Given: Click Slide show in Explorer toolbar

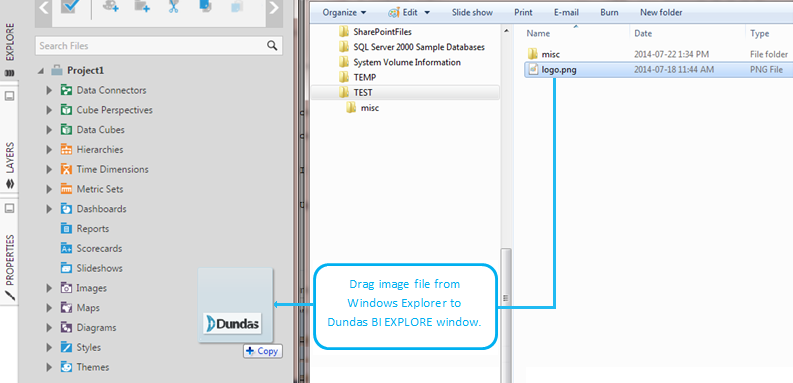Looking at the screenshot, I should 472,12.
